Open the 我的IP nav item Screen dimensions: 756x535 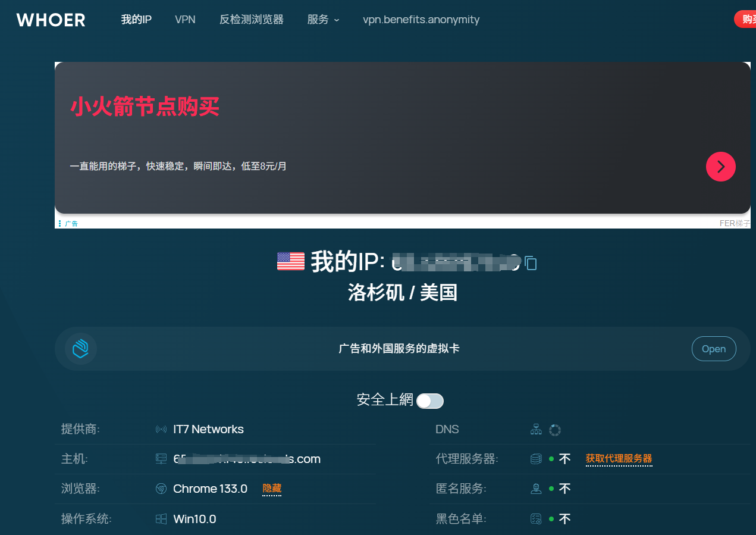[136, 20]
